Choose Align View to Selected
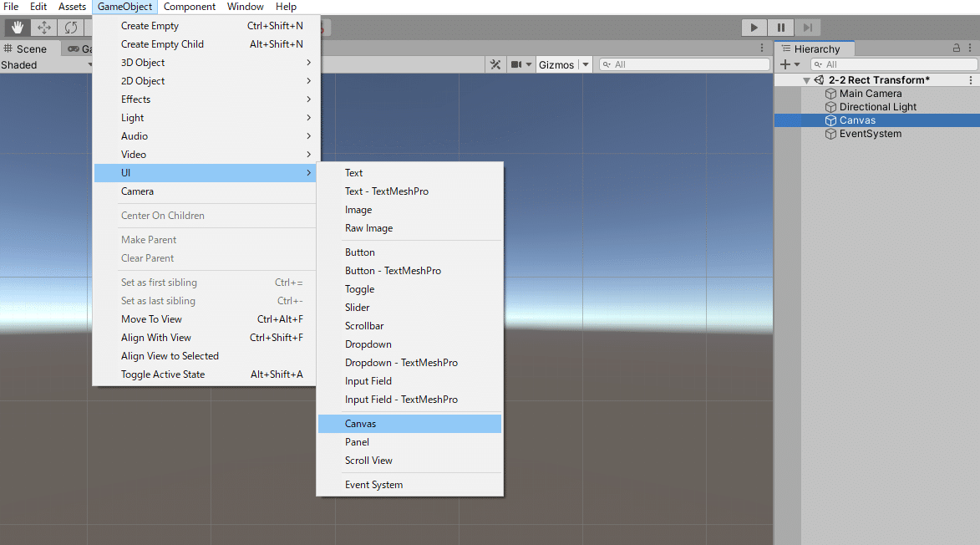980x545 pixels. click(205, 356)
